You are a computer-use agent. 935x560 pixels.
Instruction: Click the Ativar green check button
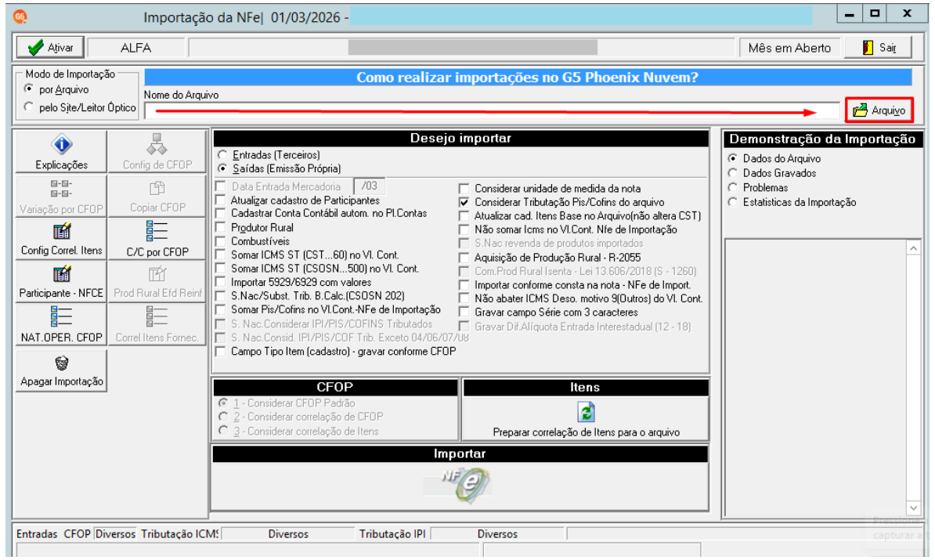pos(50,47)
